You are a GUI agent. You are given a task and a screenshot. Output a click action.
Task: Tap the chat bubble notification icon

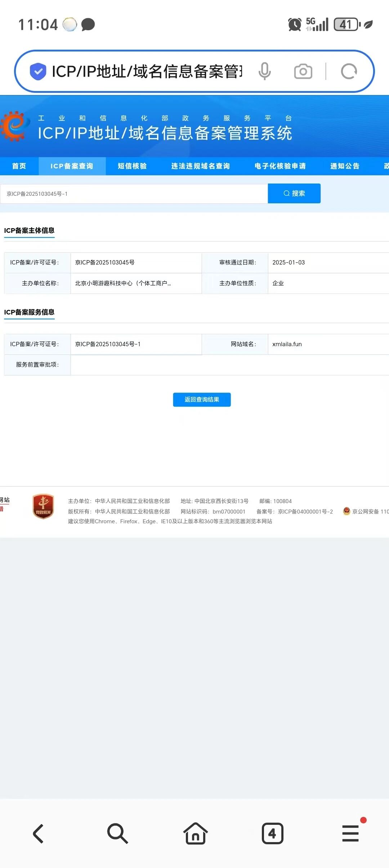click(x=88, y=24)
